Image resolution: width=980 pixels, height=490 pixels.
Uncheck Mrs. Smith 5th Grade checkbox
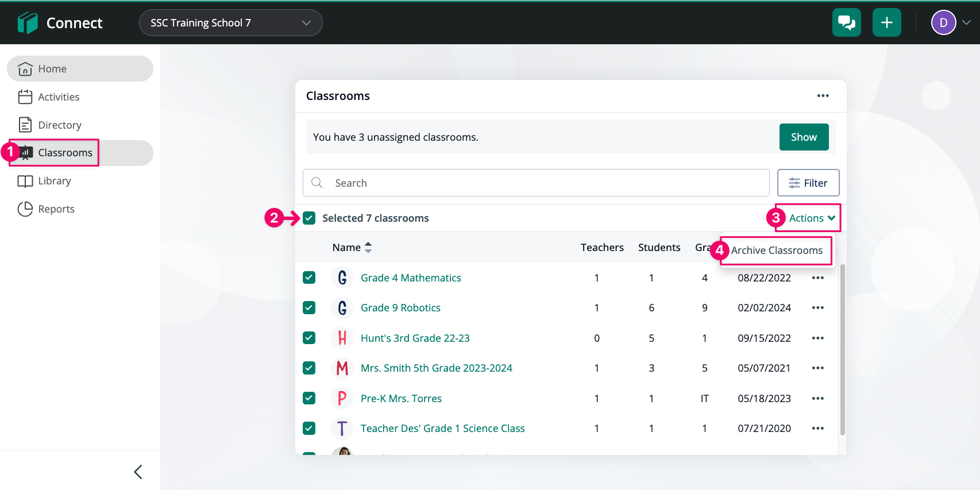coord(309,368)
